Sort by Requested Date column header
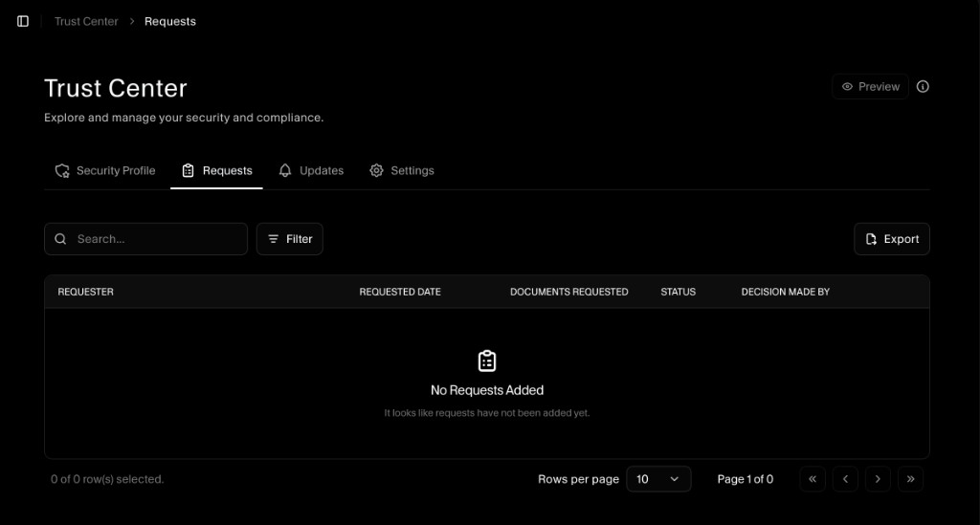 [400, 292]
